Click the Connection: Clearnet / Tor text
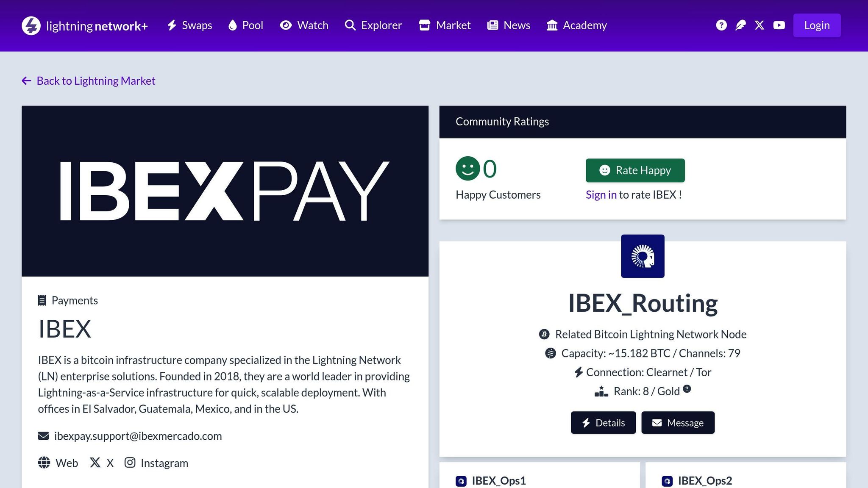This screenshot has height=488, width=868. [648, 372]
